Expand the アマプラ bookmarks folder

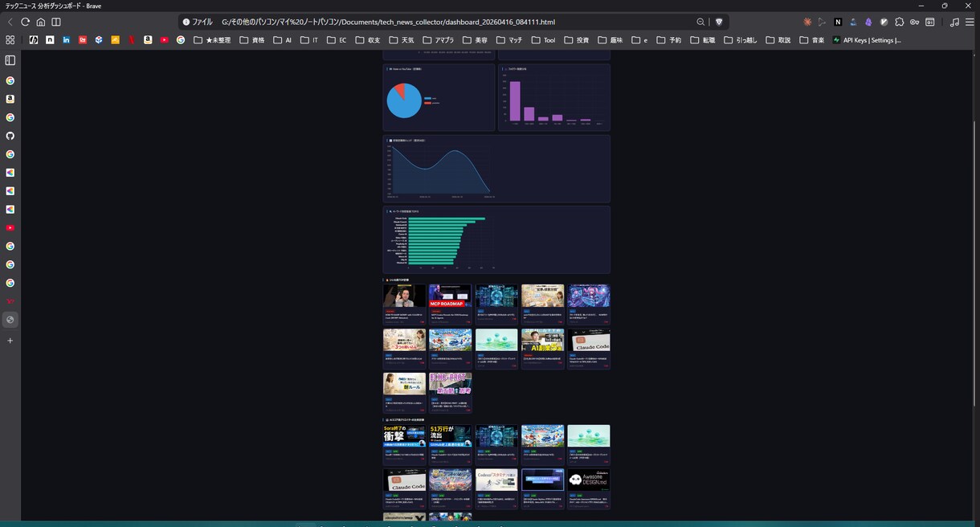click(x=439, y=39)
